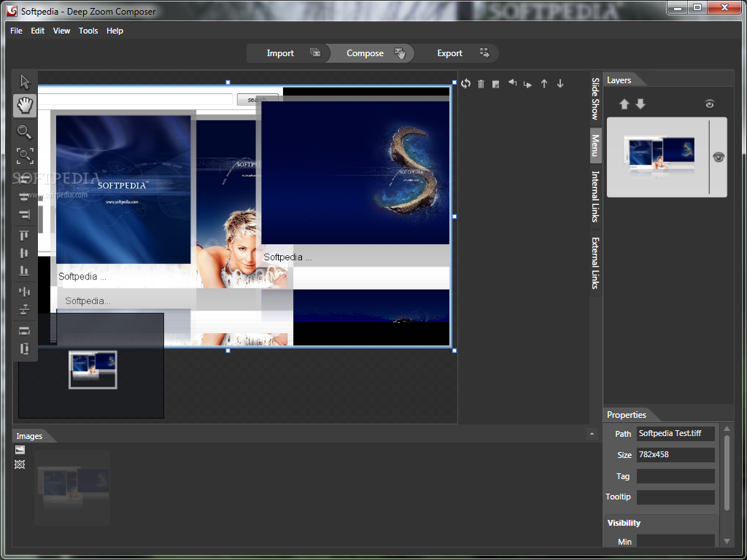Click the Visibility Min input field
The width and height of the screenshot is (747, 560).
676,542
